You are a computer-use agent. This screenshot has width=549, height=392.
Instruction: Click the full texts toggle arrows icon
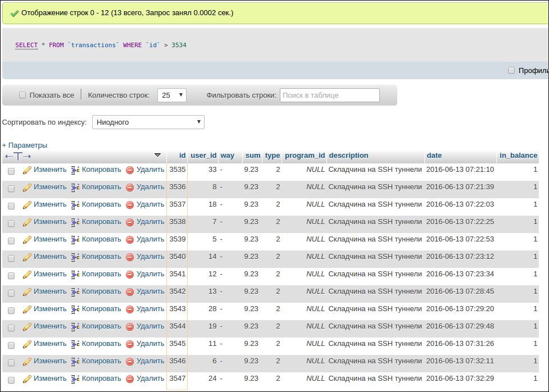pyautogui.click(x=18, y=156)
